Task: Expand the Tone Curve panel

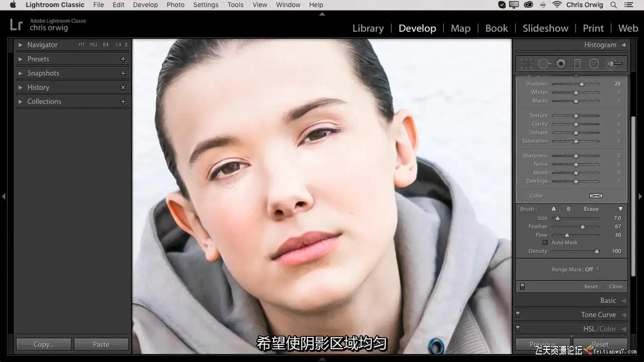Action: (624, 315)
